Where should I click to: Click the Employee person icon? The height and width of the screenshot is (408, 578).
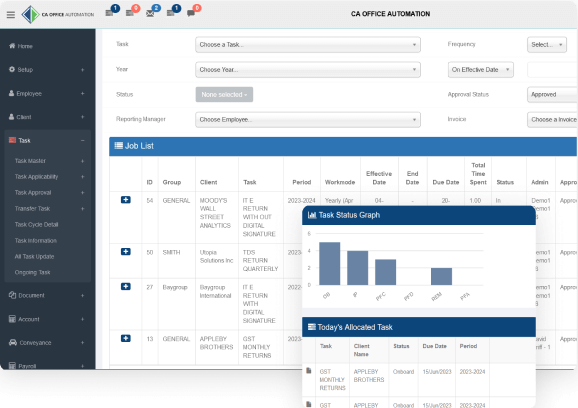pos(12,93)
